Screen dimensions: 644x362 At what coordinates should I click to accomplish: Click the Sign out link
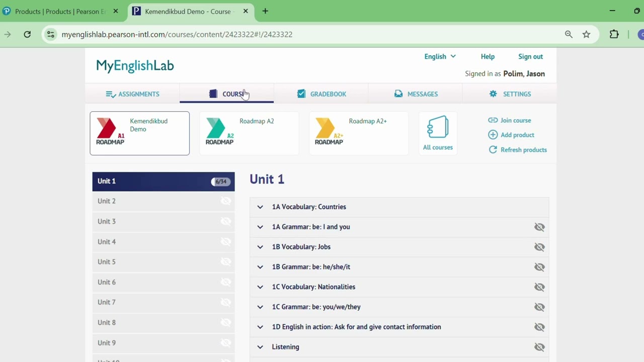(530, 56)
